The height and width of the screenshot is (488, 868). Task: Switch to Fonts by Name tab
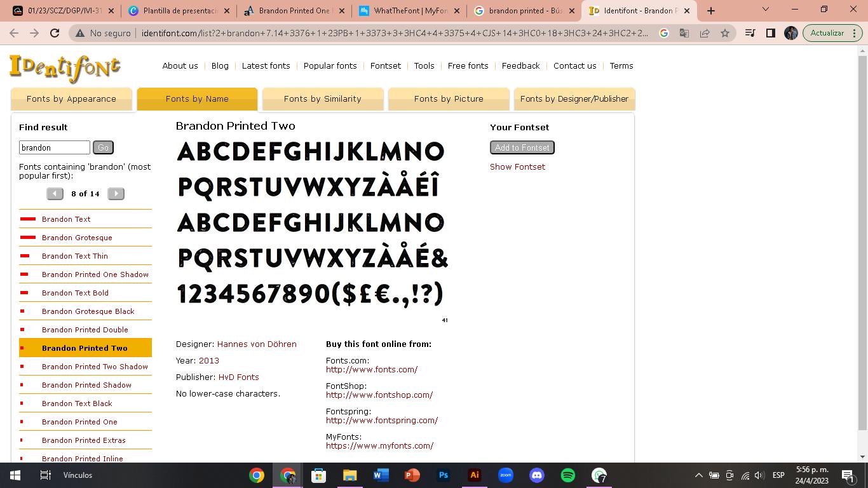coord(197,99)
